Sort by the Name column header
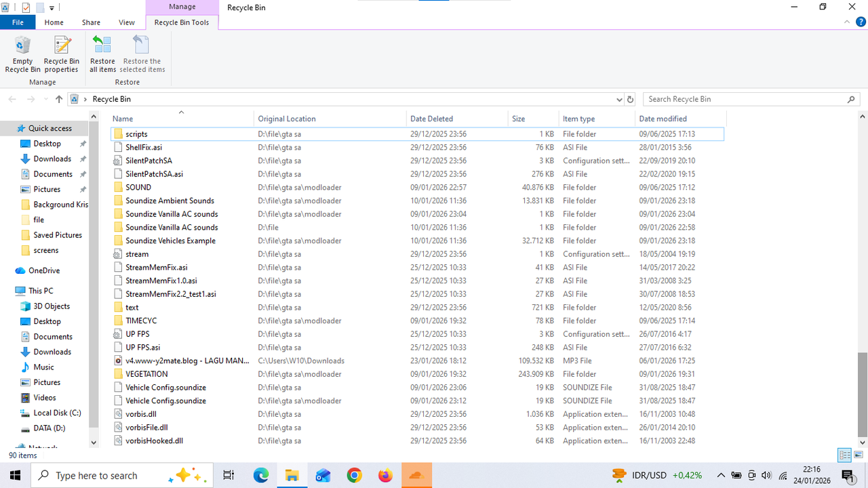This screenshot has width=868, height=488. pyautogui.click(x=182, y=119)
